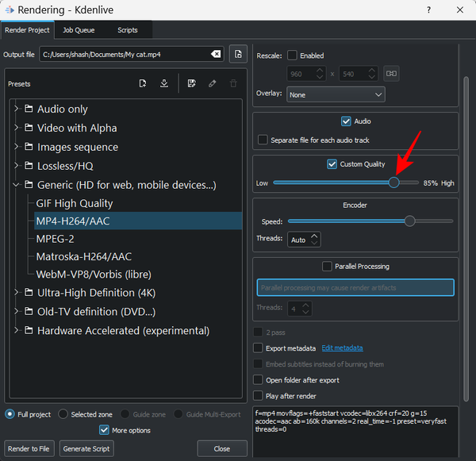This screenshot has height=461, width=476.
Task: Download new render presets icon
Action: [164, 83]
